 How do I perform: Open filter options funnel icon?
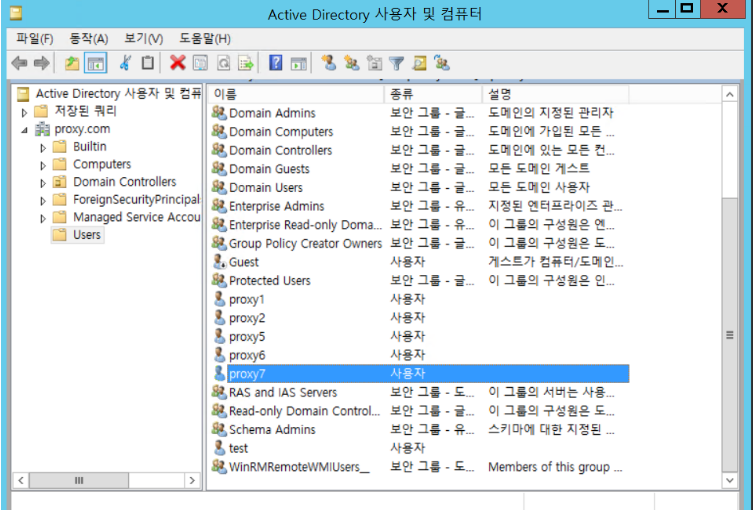pyautogui.click(x=397, y=63)
